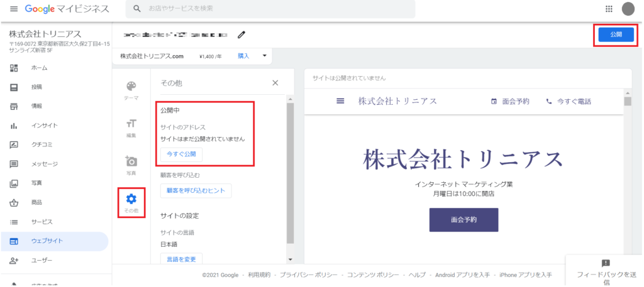Click the panel scrollbar up arrow
Viewport: 644px width, 287px height.
(290, 99)
